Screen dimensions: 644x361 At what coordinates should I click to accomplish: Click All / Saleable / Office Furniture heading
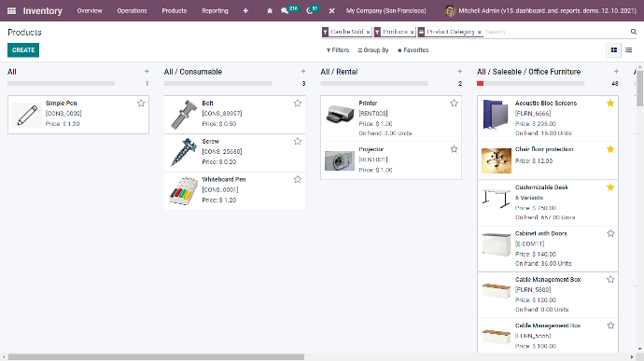(x=528, y=72)
